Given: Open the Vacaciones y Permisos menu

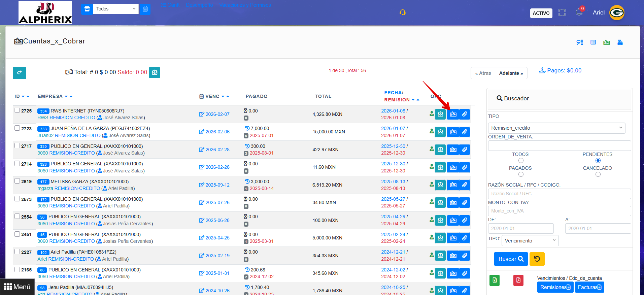Looking at the screenshot, I should click(245, 5).
